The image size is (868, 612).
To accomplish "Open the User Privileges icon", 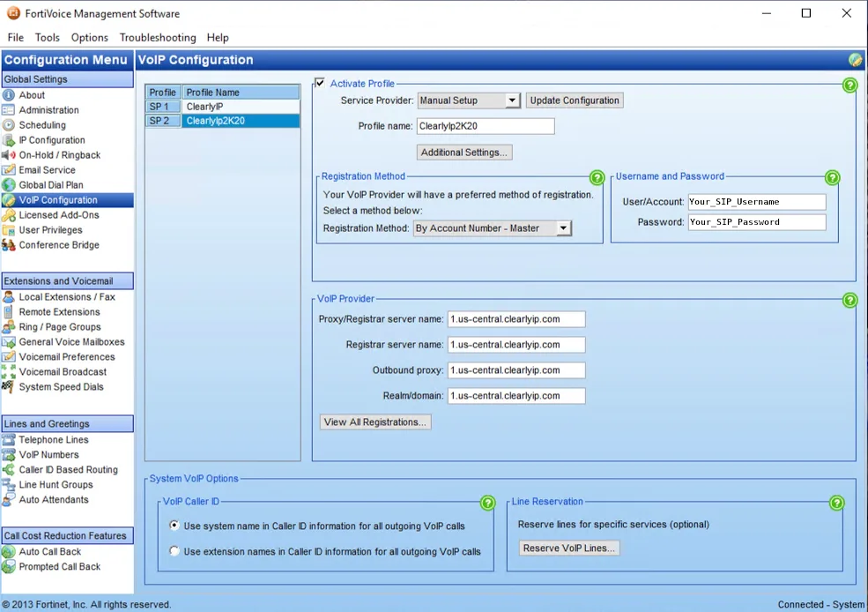I will [x=9, y=230].
